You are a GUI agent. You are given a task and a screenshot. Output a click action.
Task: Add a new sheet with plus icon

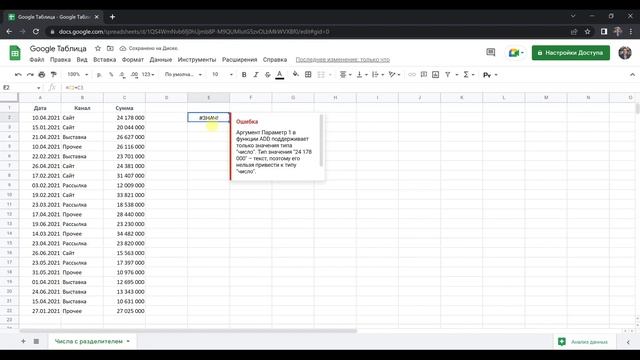point(23,341)
